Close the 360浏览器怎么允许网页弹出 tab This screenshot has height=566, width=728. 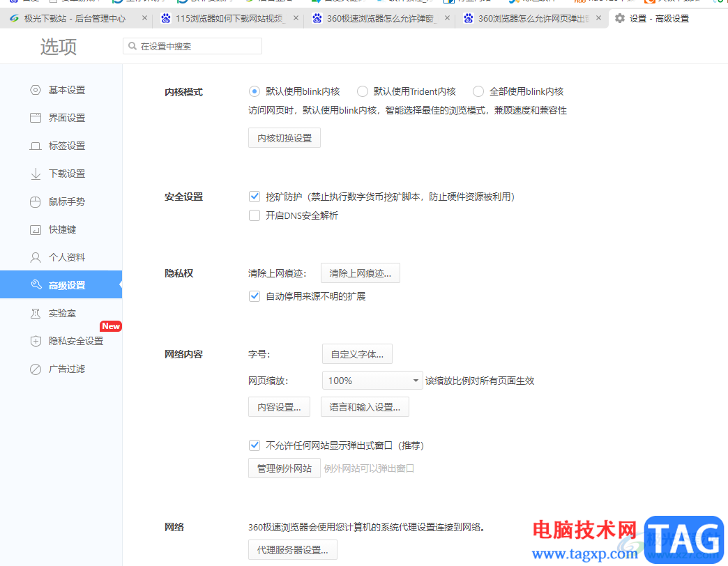click(x=599, y=18)
